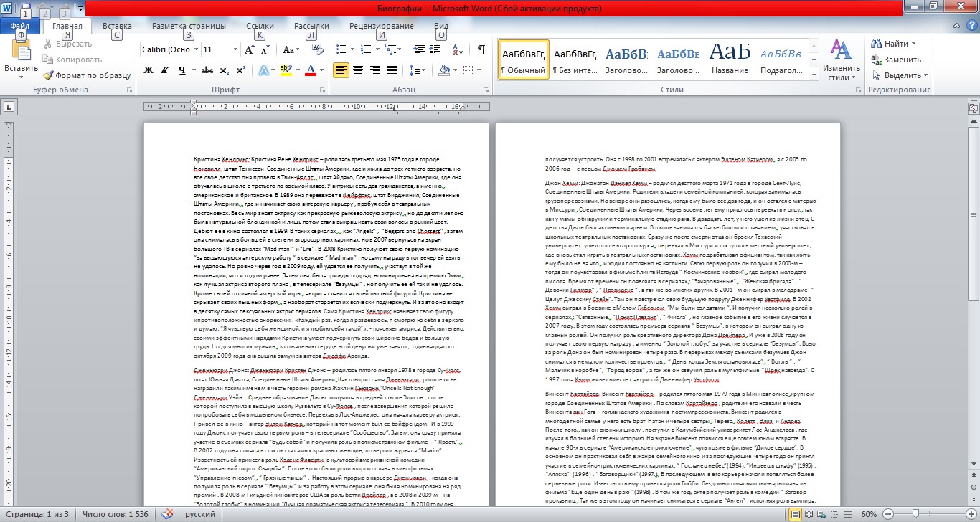Click the Text Effects glowing A icon
Image resolution: width=980 pixels, height=522 pixels.
263,70
